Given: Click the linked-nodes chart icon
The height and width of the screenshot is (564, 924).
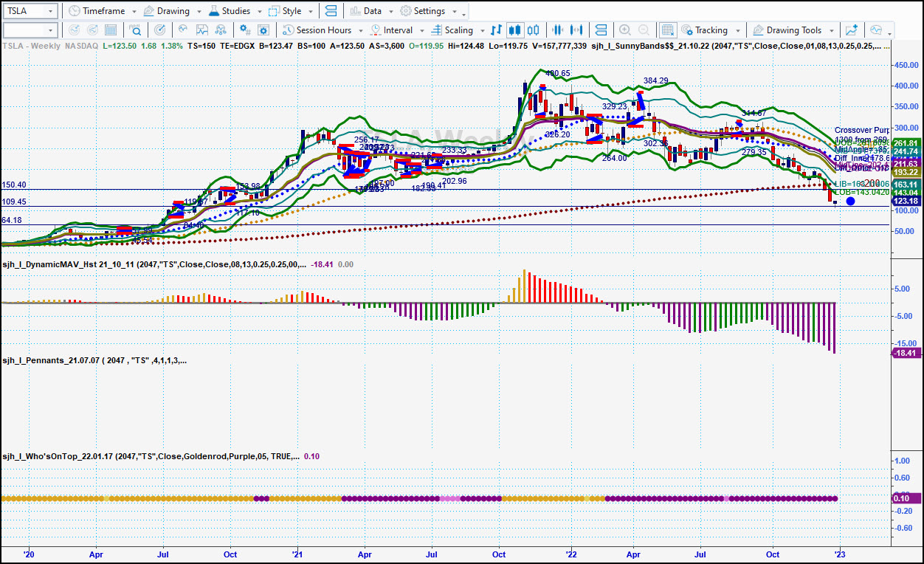Looking at the screenshot, I should tap(221, 30).
